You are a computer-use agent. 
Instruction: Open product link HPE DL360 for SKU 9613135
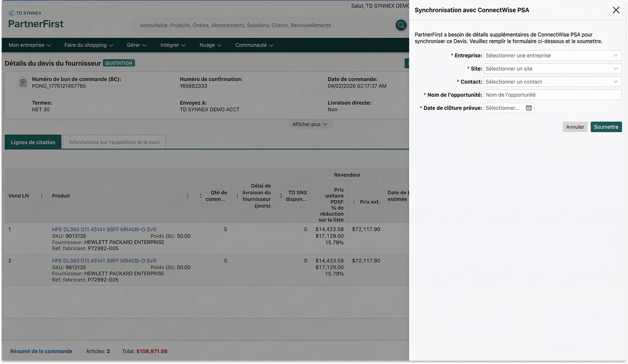tap(104, 261)
